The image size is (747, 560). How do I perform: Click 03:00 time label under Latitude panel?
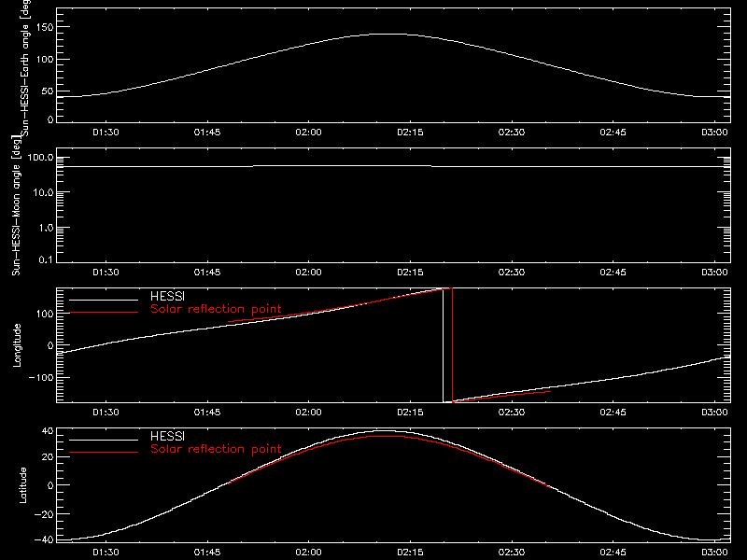[x=714, y=553]
